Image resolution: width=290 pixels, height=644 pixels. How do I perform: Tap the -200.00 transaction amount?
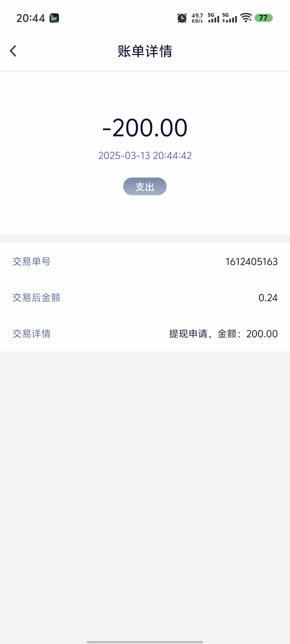click(x=145, y=128)
